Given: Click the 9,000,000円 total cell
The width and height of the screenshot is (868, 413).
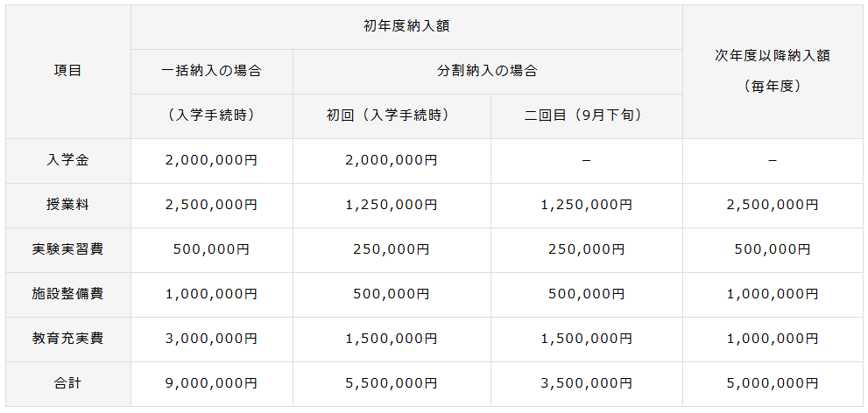Looking at the screenshot, I should (211, 383).
